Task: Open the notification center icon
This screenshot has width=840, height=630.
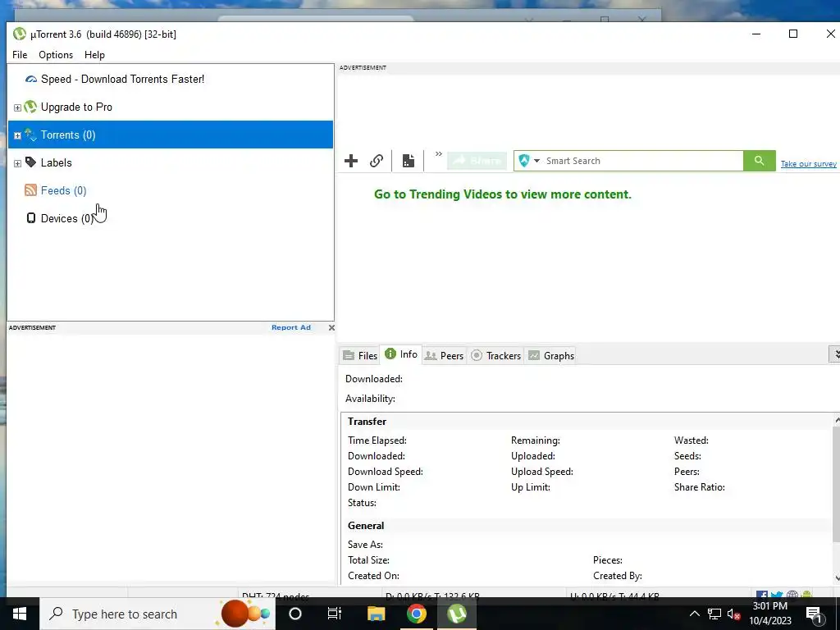Action: click(x=815, y=614)
